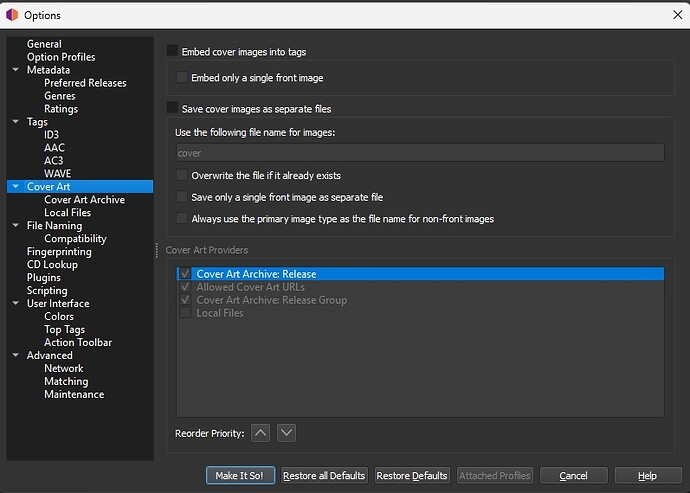Select Allowed Cover Art URLs list row
Screen dimensions: 690x493
(420, 287)
